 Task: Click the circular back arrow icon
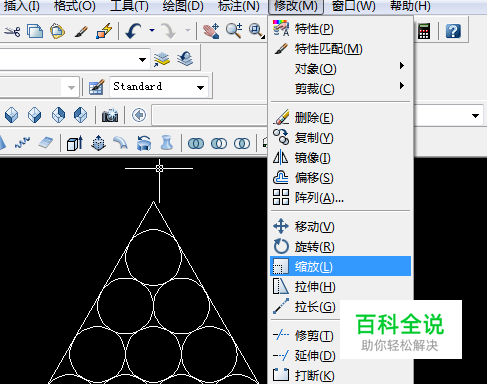click(x=139, y=115)
